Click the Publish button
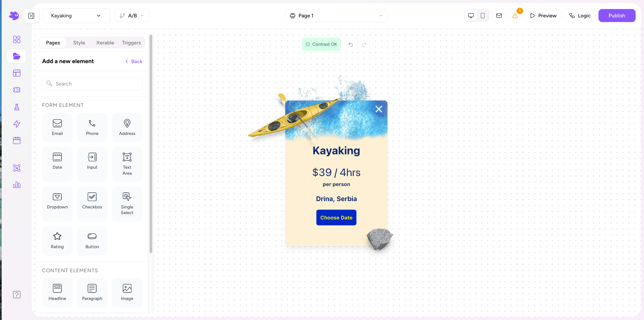Image resolution: width=644 pixels, height=320 pixels. [617, 16]
